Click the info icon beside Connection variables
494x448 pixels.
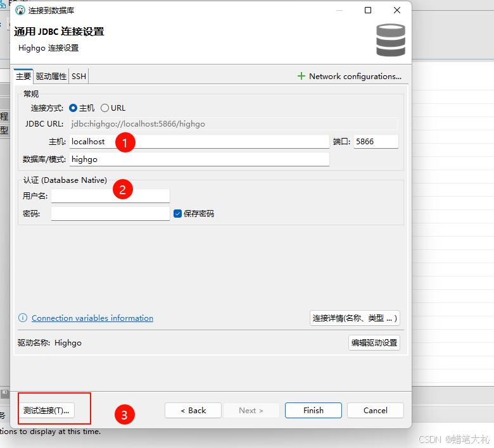[23, 318]
